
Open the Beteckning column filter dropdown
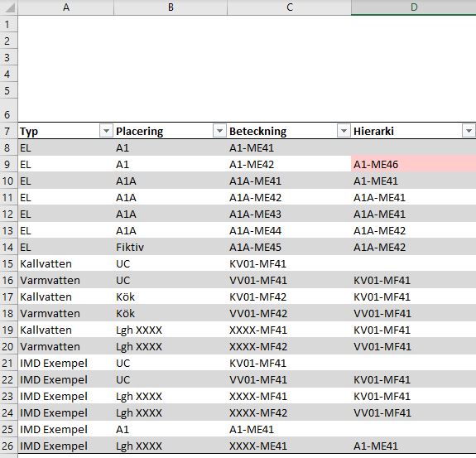344,131
